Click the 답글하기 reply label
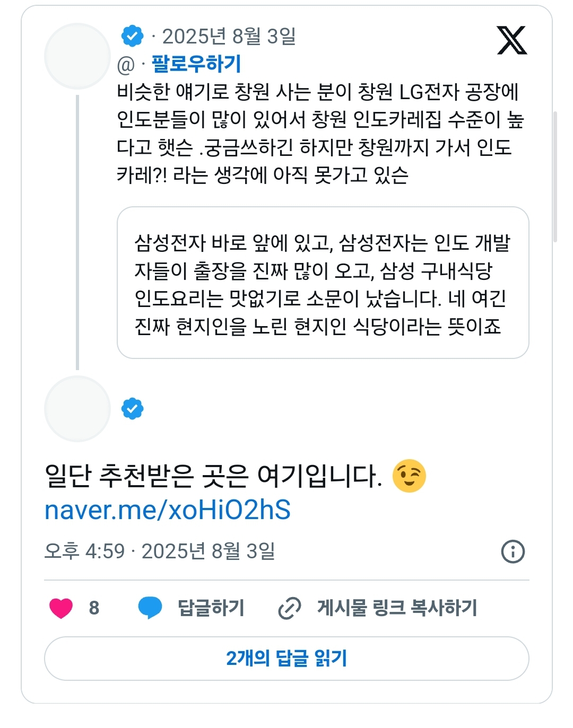This screenshot has height=728, width=573. (211, 608)
